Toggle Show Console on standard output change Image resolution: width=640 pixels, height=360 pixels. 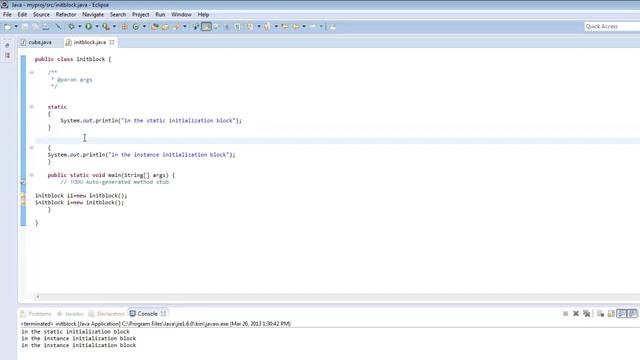[622, 313]
